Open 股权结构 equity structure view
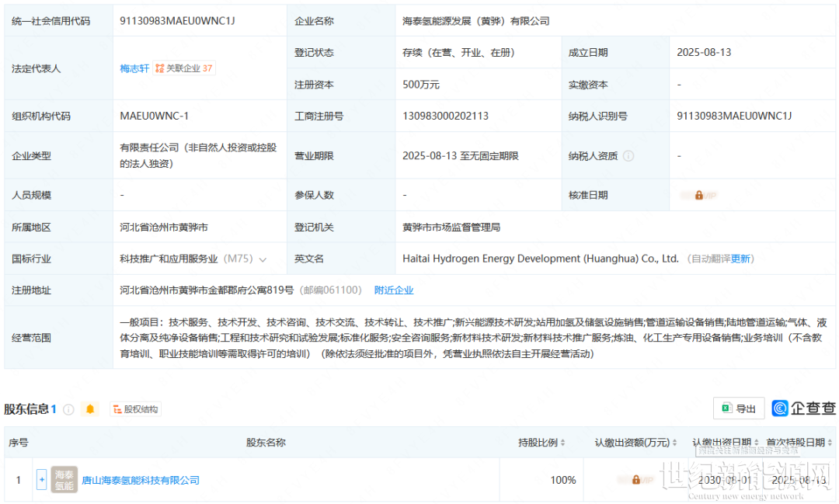This screenshot has height=504, width=839. point(135,409)
